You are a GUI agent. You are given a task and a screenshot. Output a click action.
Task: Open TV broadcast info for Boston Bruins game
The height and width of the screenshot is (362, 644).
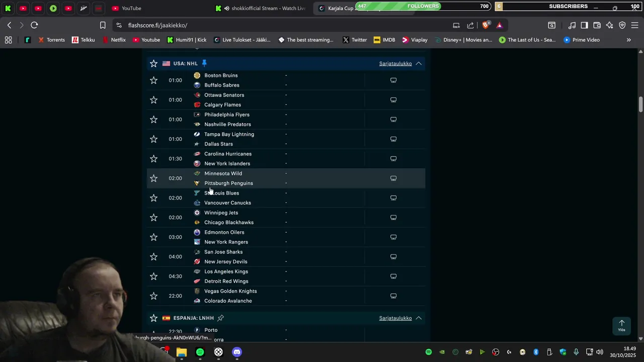393,80
